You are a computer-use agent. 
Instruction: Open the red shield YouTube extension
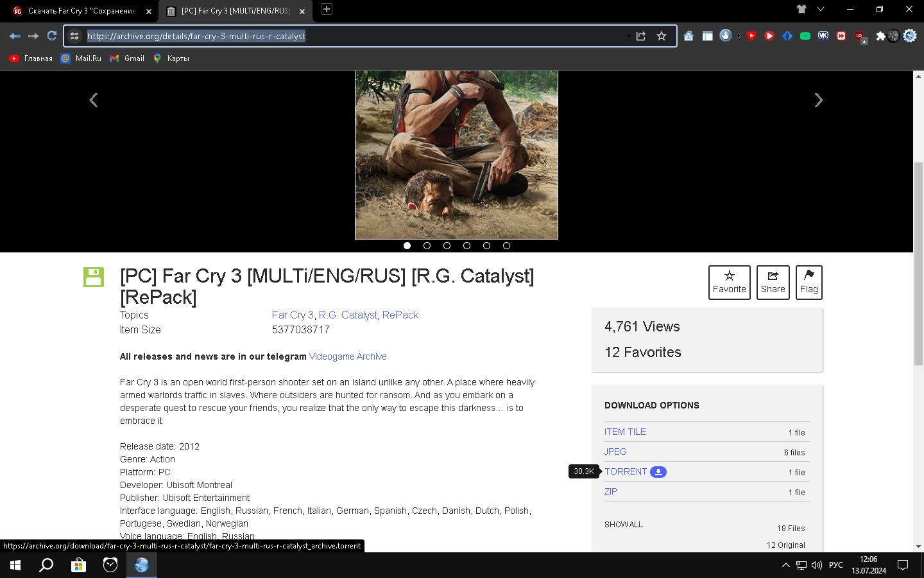coord(751,36)
